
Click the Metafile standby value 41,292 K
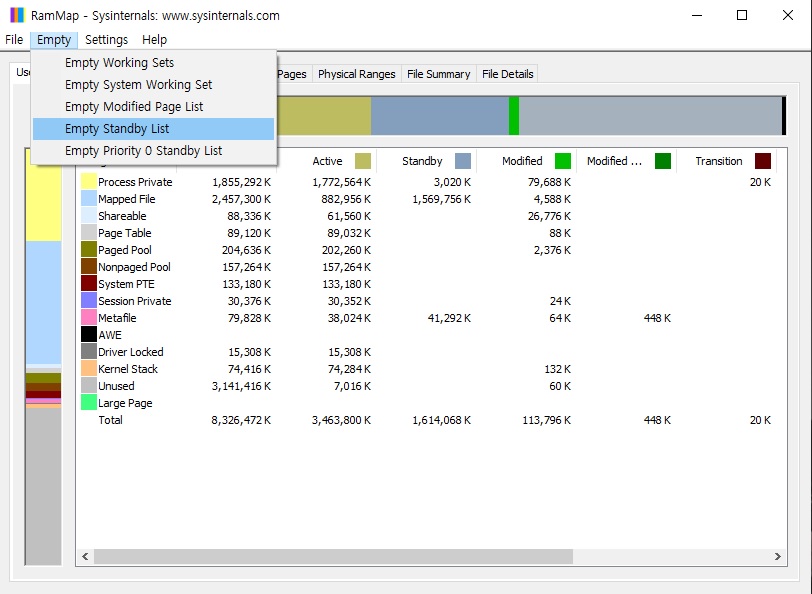click(x=450, y=318)
